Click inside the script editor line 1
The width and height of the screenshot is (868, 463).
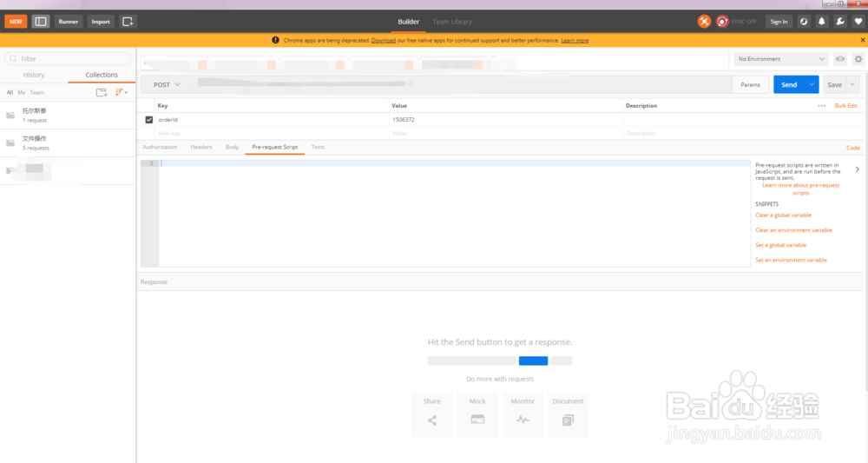tap(454, 163)
